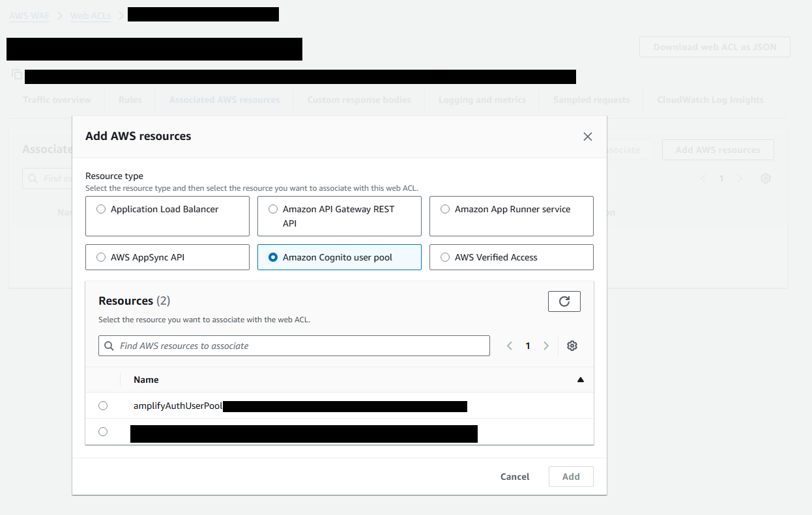Open CloudWatch Log Insights tab
This screenshot has height=515, width=812.
click(710, 100)
